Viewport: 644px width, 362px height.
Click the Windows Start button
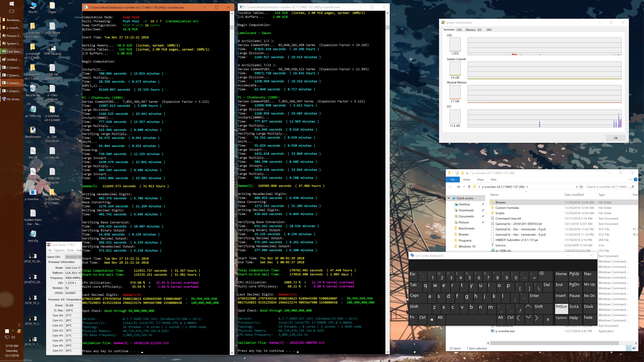(x=12, y=4)
